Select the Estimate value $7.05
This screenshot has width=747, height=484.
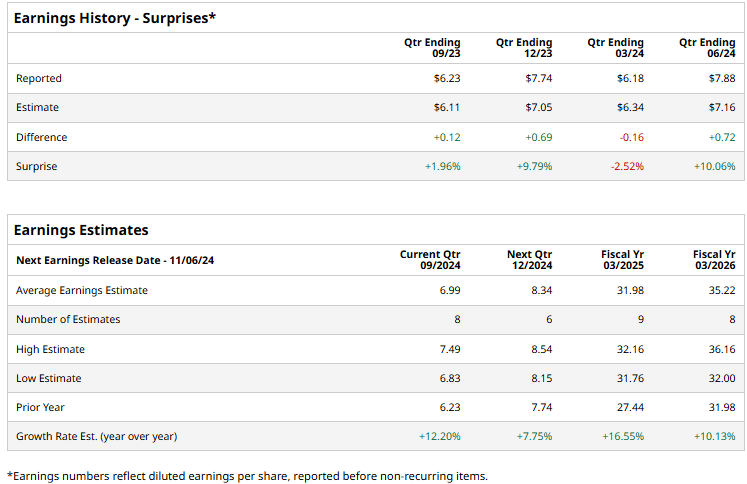click(538, 107)
